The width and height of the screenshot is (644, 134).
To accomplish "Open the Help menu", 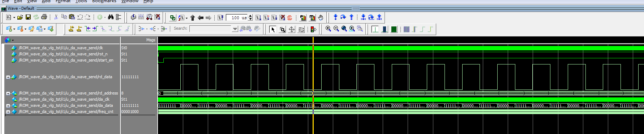I will point(148,1).
